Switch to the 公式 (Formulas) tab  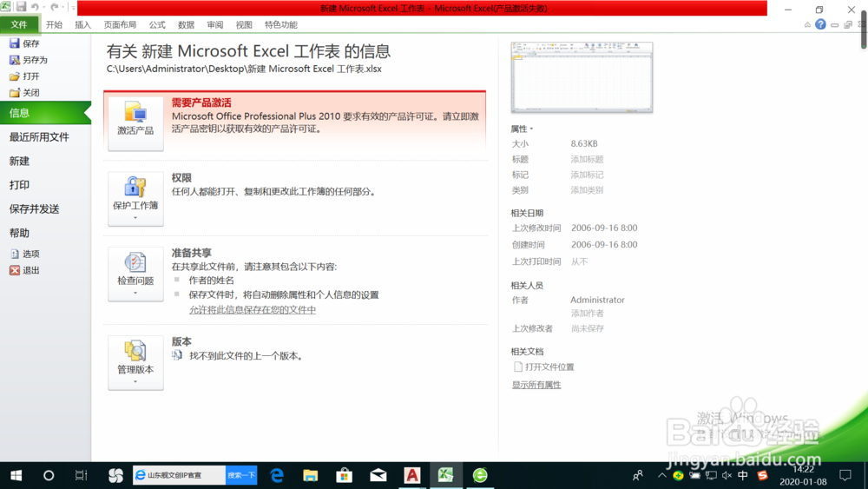tap(157, 24)
